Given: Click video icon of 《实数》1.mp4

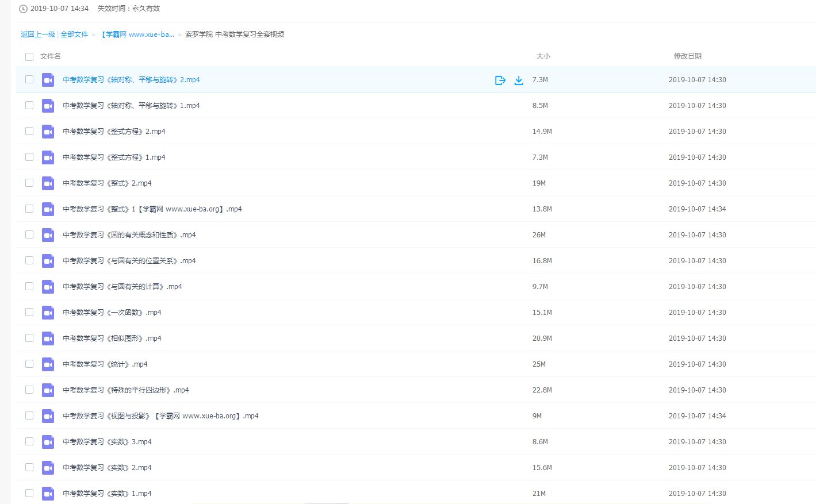Looking at the screenshot, I should (x=48, y=494).
